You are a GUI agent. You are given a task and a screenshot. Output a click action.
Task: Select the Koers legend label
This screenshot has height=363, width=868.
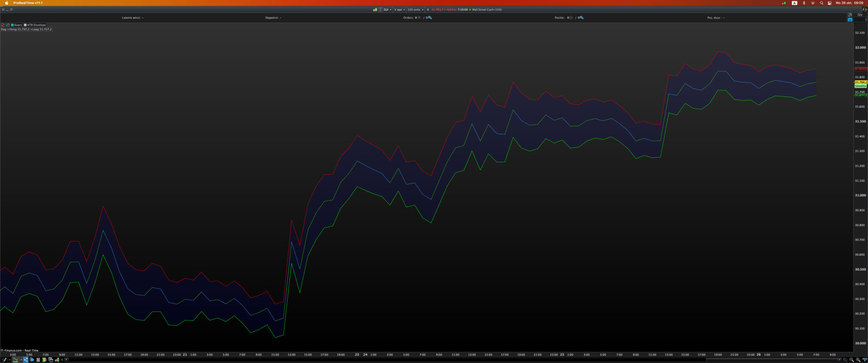click(17, 25)
